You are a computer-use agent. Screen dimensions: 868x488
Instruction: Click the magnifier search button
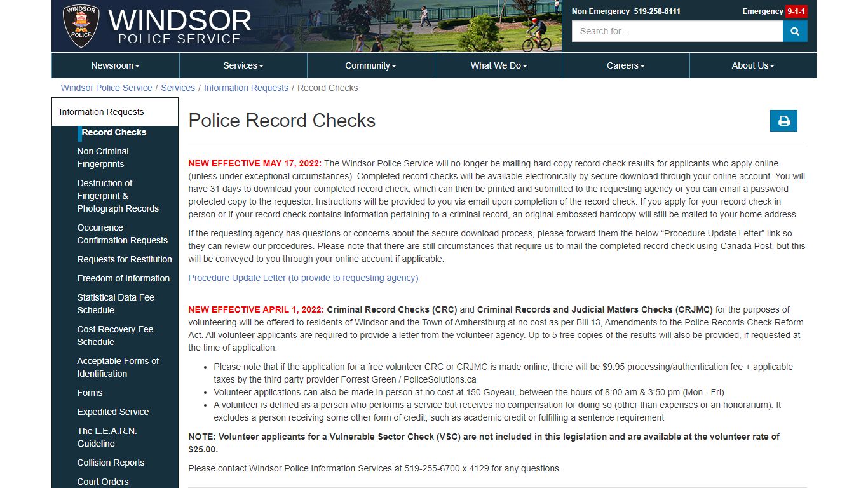(x=795, y=31)
